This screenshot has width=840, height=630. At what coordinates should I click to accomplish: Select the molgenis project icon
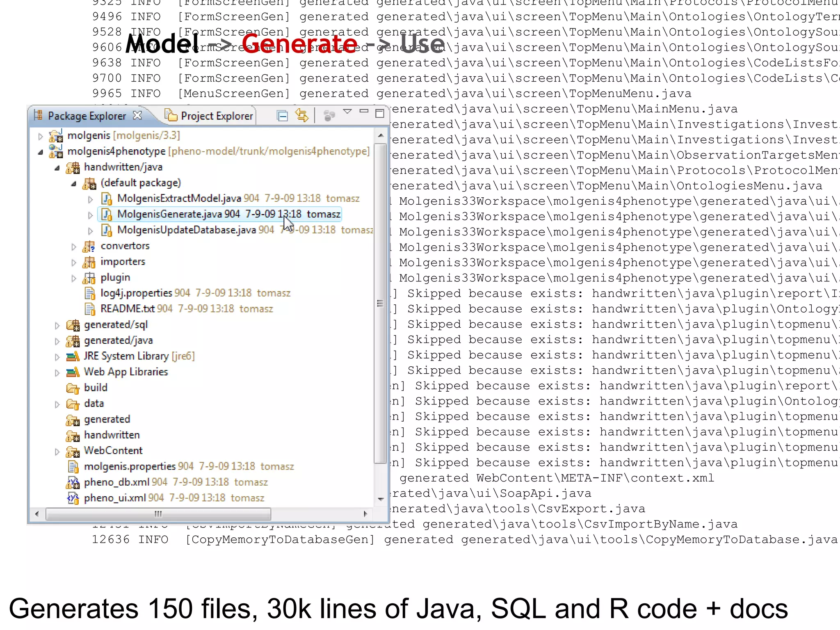click(x=56, y=135)
